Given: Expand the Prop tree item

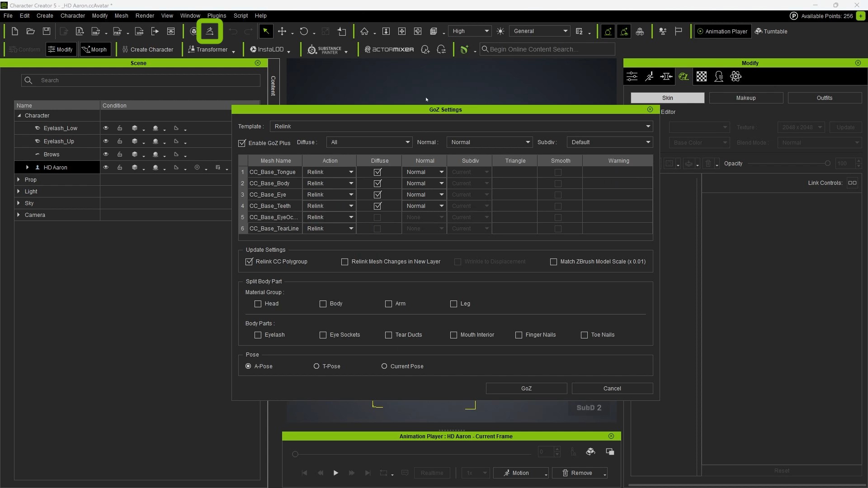Looking at the screenshot, I should pos(19,179).
